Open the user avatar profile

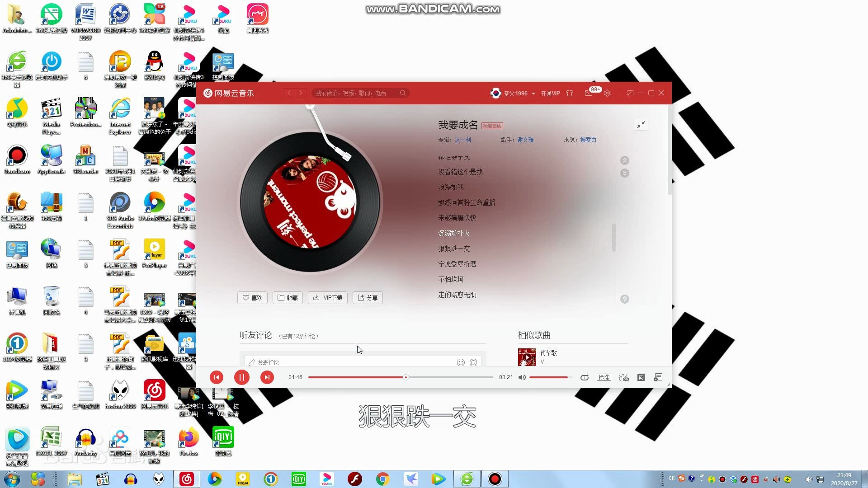(x=495, y=93)
